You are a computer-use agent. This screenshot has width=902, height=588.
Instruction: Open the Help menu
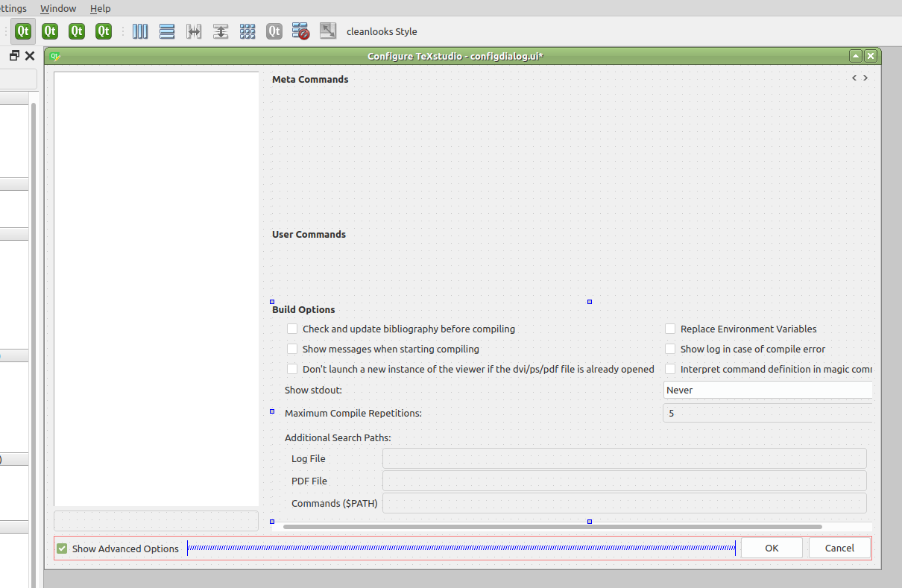click(x=100, y=8)
